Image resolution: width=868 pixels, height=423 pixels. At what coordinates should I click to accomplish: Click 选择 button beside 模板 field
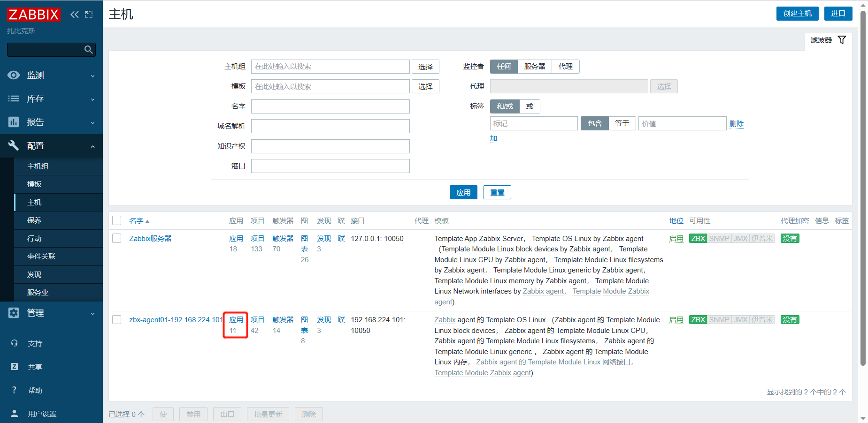tap(425, 86)
